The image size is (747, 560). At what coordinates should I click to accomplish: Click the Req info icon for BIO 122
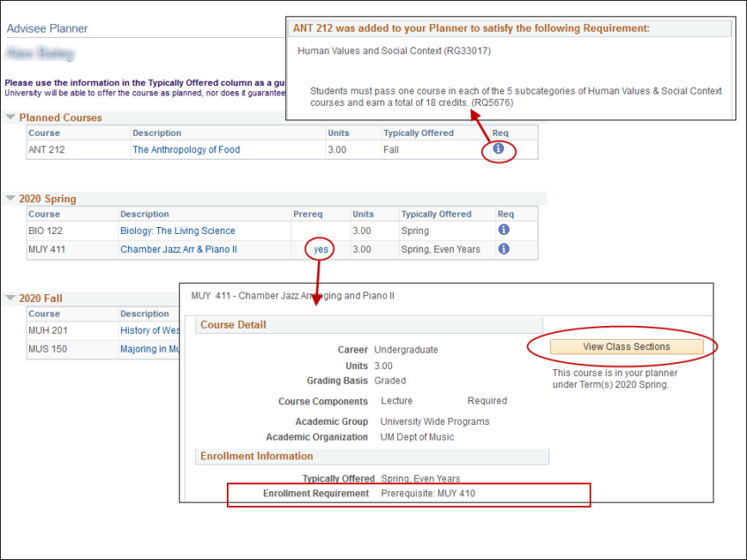click(x=503, y=230)
